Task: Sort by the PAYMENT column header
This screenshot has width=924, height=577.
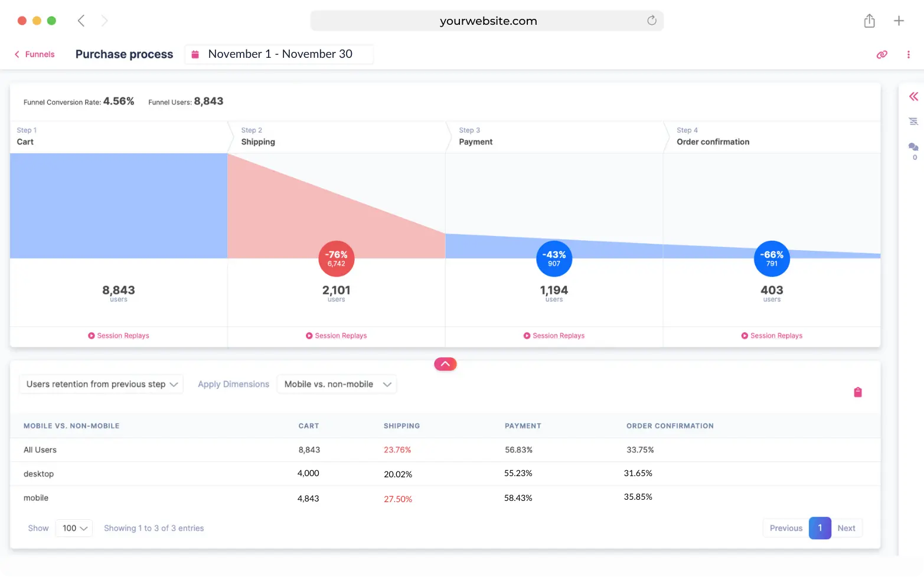Action: tap(523, 426)
